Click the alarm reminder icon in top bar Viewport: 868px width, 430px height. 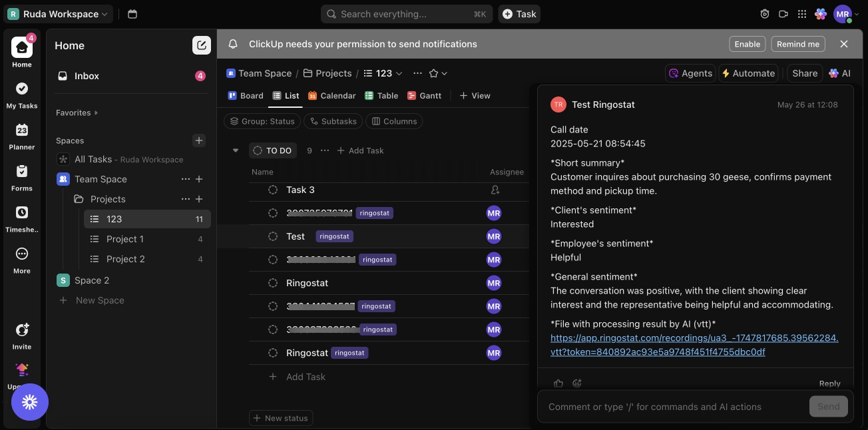click(x=765, y=14)
